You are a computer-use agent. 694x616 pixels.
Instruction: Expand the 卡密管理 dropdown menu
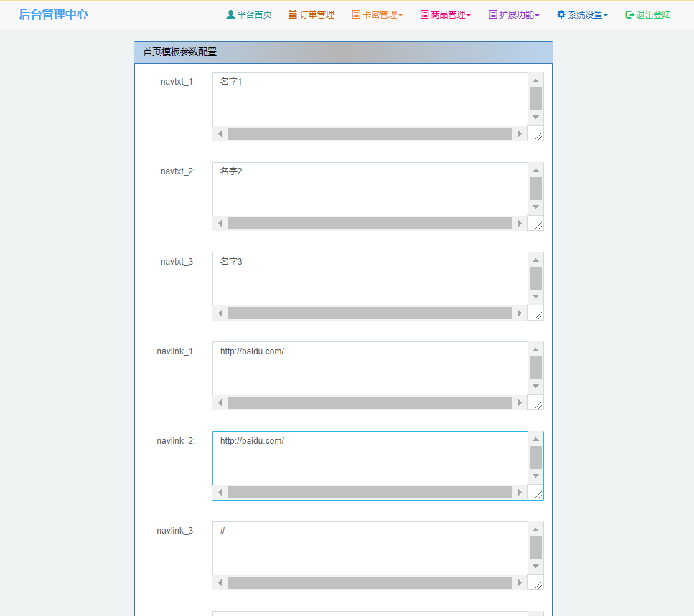[x=377, y=14]
